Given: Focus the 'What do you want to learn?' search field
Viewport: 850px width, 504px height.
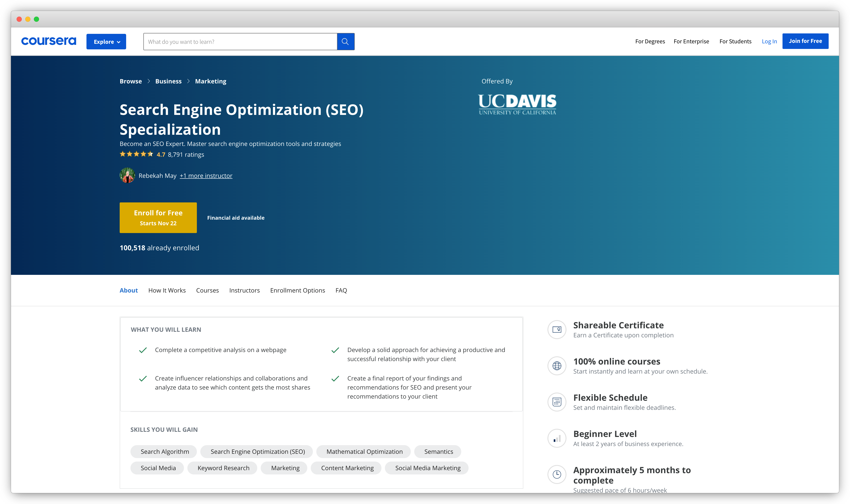Looking at the screenshot, I should pyautogui.click(x=240, y=41).
